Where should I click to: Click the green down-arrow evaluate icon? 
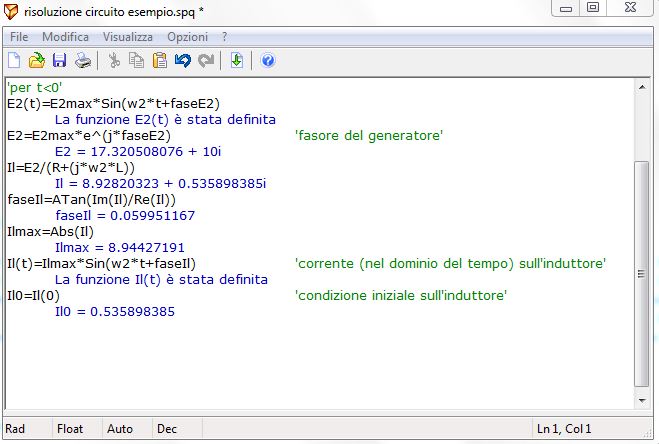(237, 60)
